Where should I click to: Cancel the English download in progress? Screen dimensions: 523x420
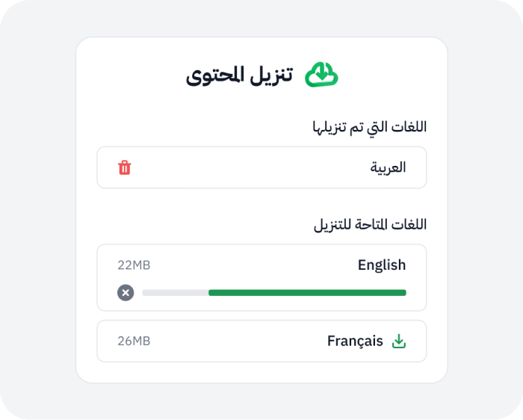click(126, 293)
